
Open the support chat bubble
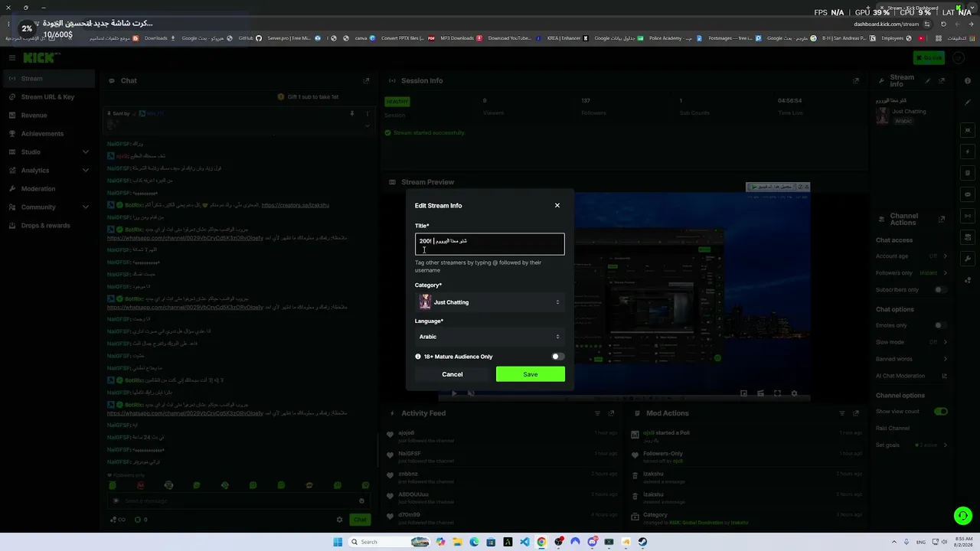(963, 516)
